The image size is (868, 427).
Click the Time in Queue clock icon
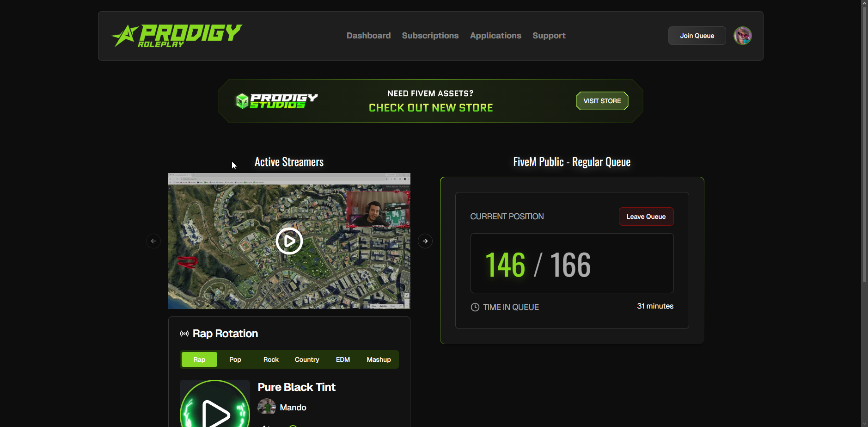click(475, 307)
